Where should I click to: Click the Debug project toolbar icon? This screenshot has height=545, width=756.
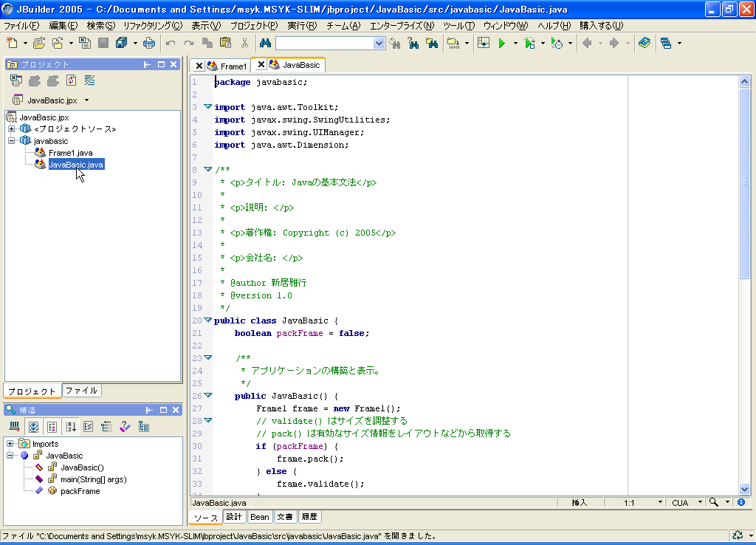[x=529, y=44]
